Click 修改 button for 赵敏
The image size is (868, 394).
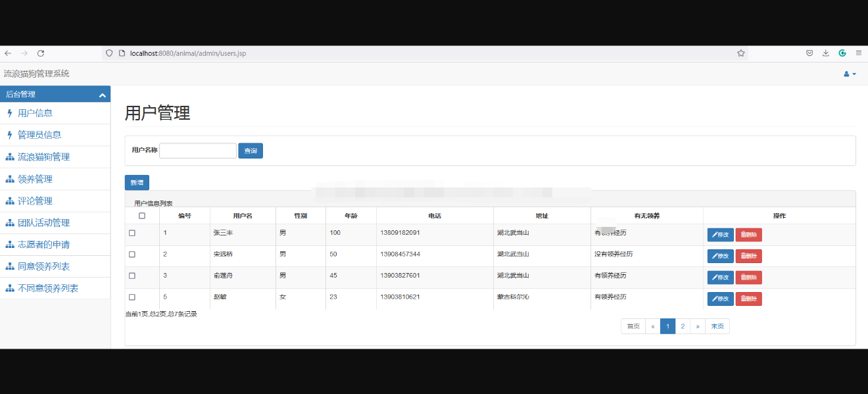pos(720,299)
